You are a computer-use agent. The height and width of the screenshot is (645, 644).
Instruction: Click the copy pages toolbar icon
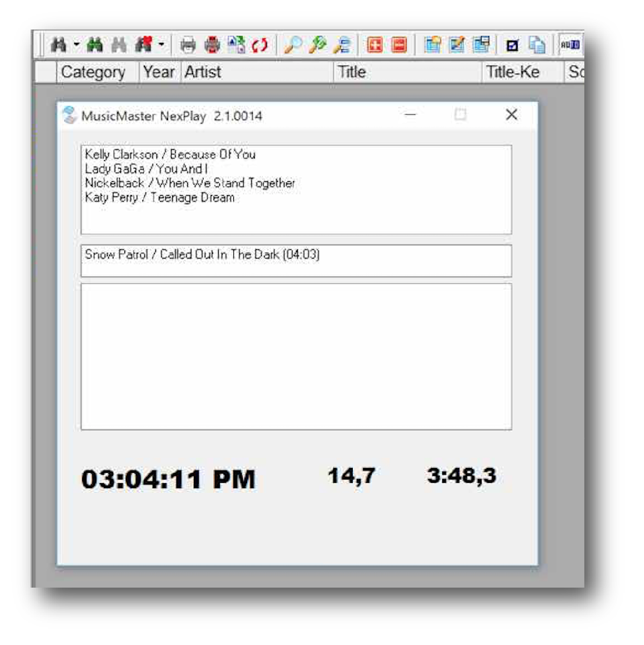(536, 45)
